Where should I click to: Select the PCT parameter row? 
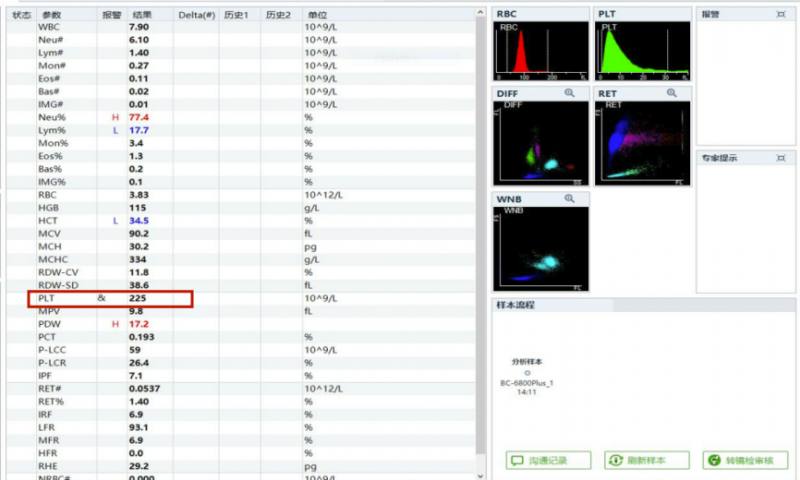(241, 337)
